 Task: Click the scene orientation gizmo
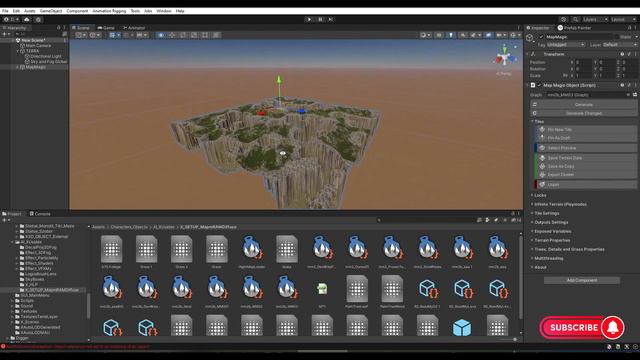pyautogui.click(x=504, y=56)
